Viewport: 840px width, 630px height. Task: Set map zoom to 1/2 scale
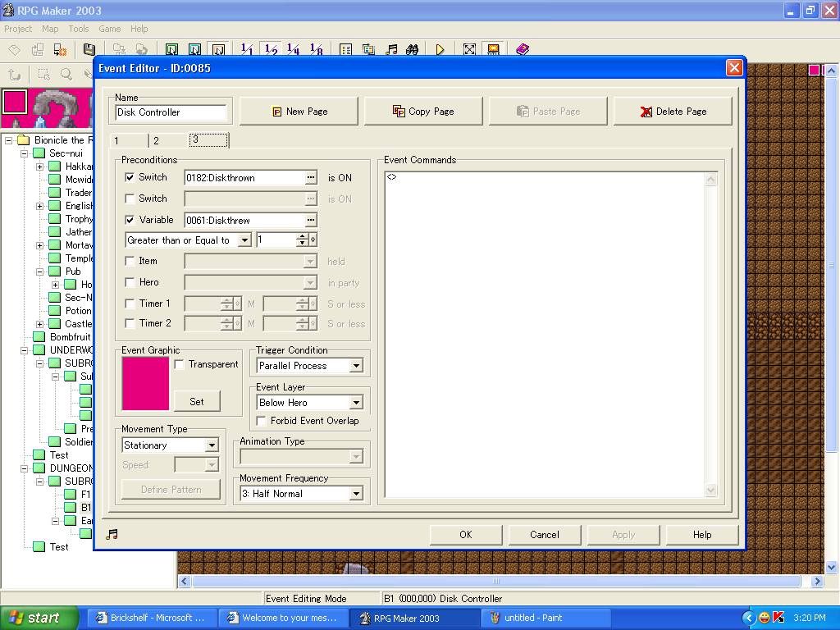point(270,48)
